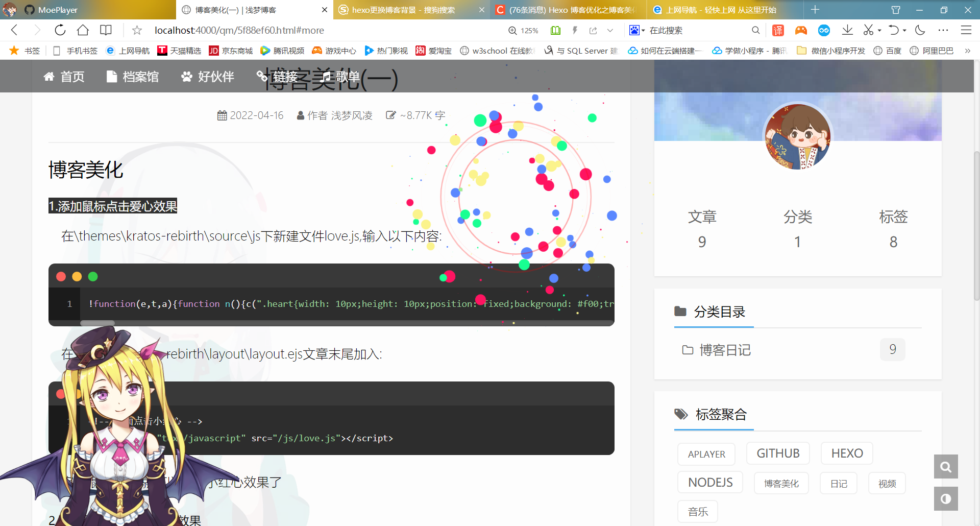The height and width of the screenshot is (526, 980).
Task: Click the lightning speed mode icon
Action: click(575, 31)
